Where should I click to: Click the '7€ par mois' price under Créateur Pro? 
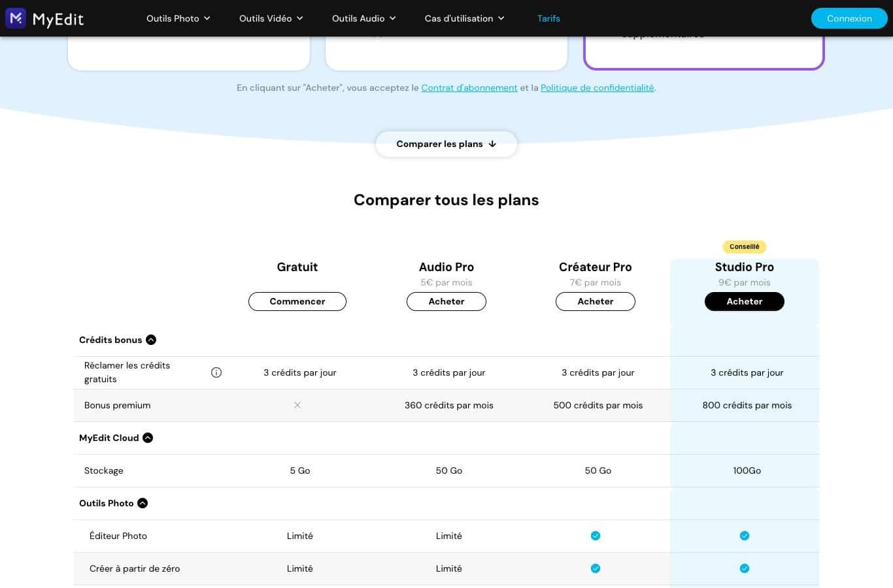tap(596, 282)
